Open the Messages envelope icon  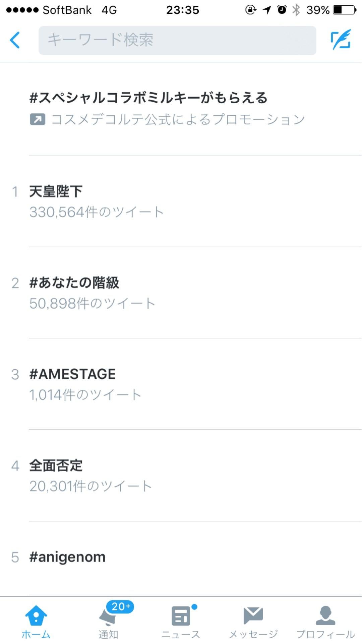click(253, 616)
